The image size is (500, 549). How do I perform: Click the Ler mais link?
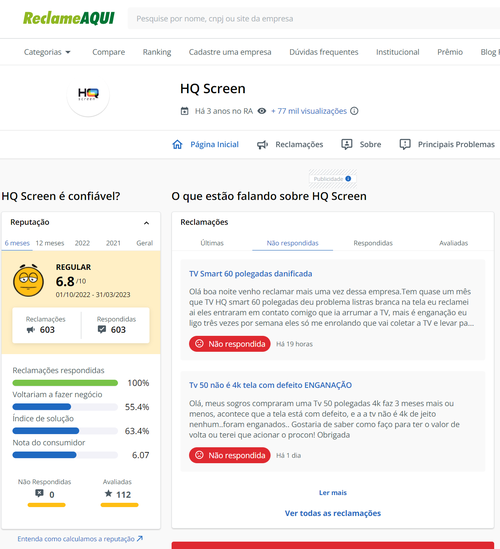(x=333, y=493)
